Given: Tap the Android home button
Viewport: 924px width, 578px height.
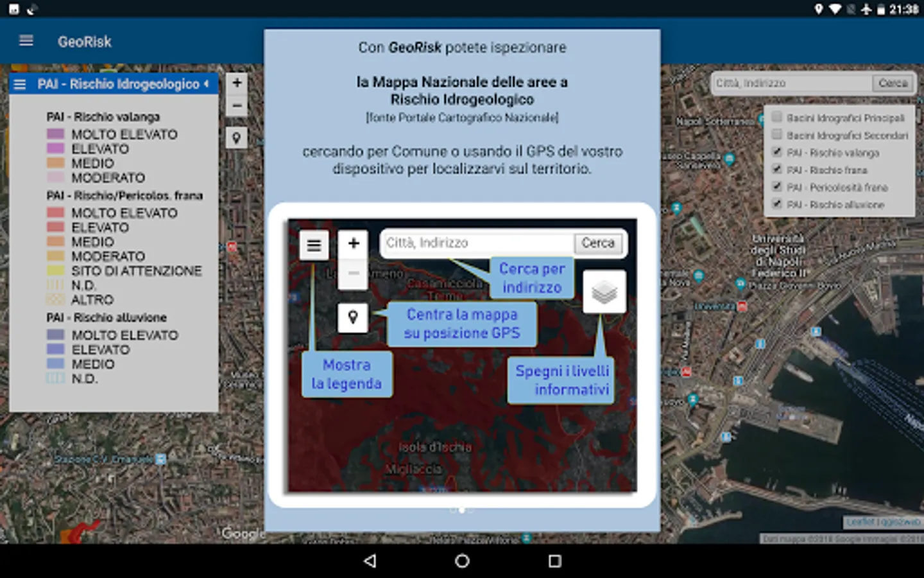Looking at the screenshot, I should pos(462,561).
